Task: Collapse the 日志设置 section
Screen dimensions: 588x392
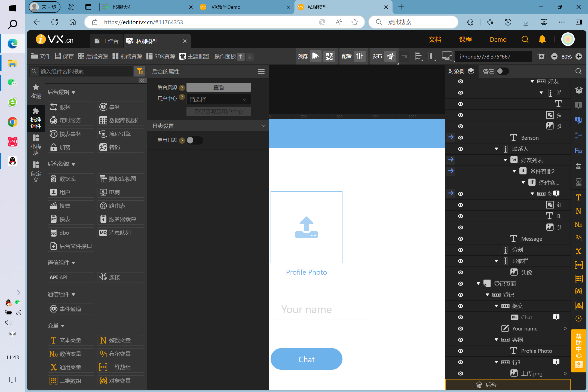Action: (263, 126)
